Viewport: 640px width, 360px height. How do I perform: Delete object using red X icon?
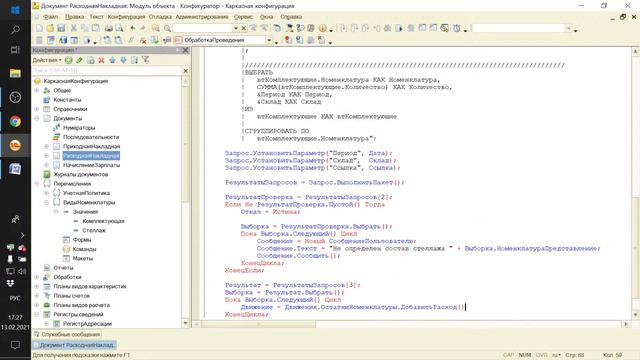tap(101, 60)
